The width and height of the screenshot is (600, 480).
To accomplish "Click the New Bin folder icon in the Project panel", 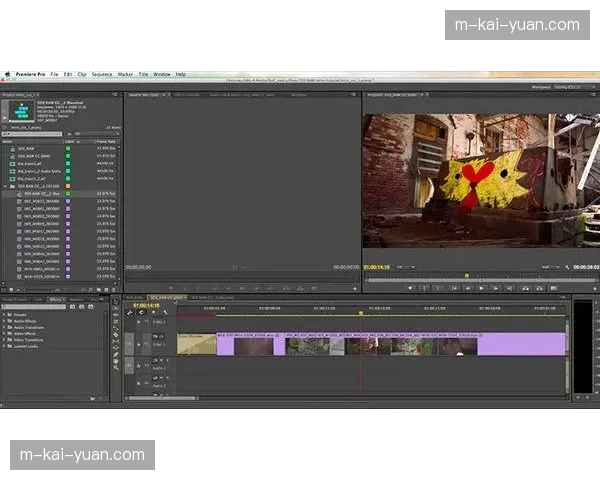I will pyautogui.click(x=98, y=289).
